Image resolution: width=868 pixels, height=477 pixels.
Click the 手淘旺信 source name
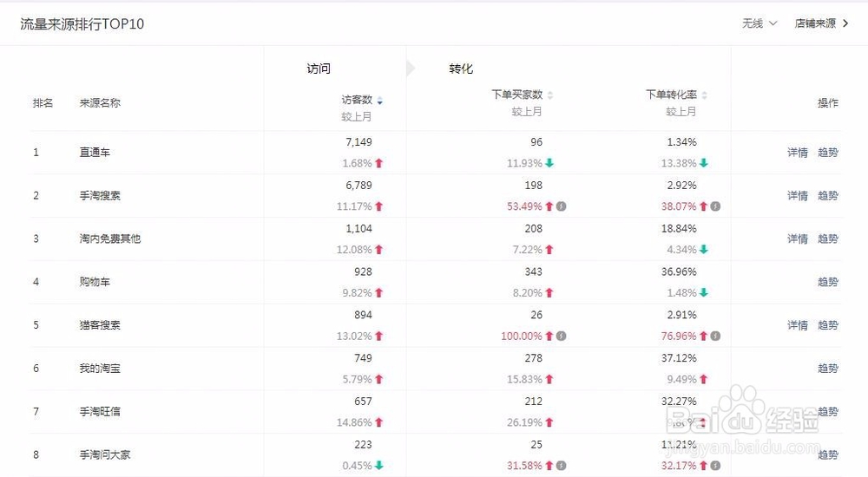[x=100, y=411]
